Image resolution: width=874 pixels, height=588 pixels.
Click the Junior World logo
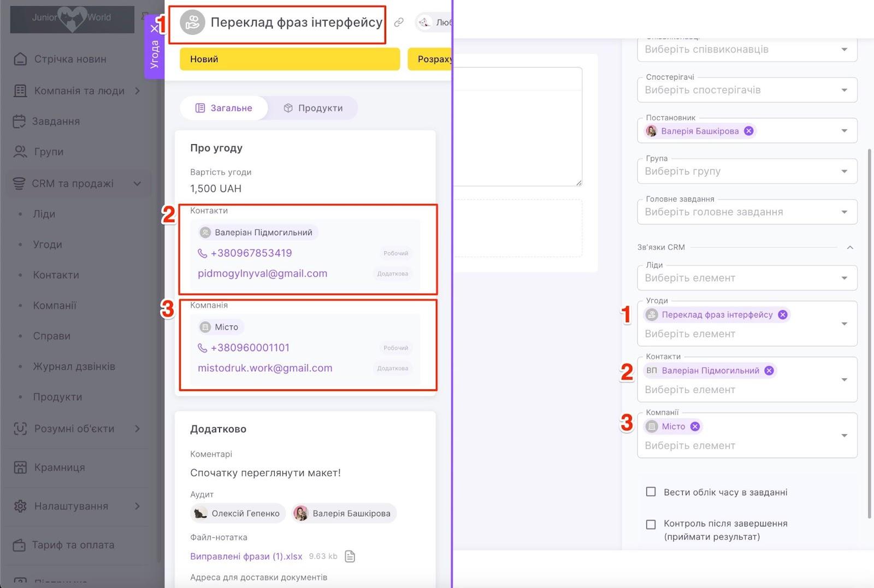tap(72, 19)
